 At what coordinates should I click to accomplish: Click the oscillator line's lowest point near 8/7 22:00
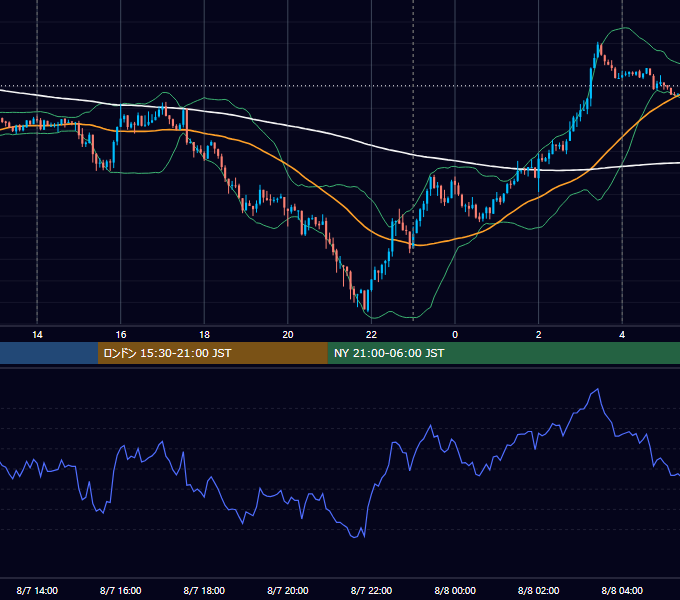(x=355, y=537)
